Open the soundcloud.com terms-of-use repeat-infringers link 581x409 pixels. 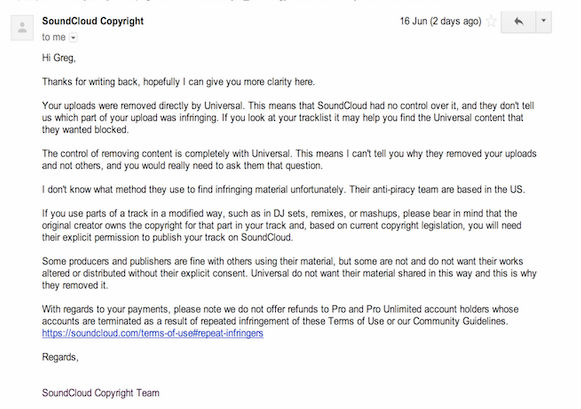tap(153, 333)
